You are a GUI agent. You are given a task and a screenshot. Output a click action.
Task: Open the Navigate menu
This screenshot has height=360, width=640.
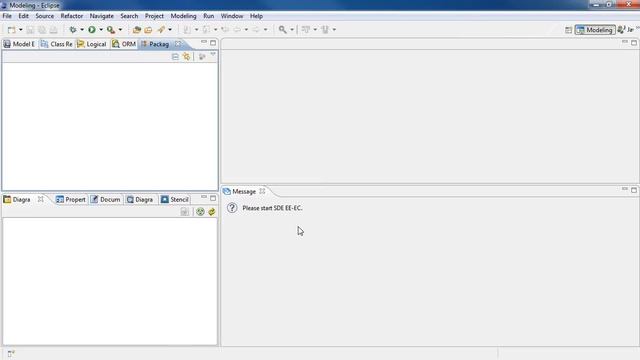pos(102,16)
